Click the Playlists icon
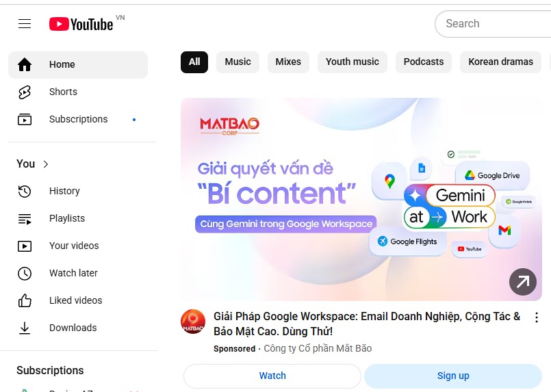This screenshot has height=392, width=551. (25, 219)
